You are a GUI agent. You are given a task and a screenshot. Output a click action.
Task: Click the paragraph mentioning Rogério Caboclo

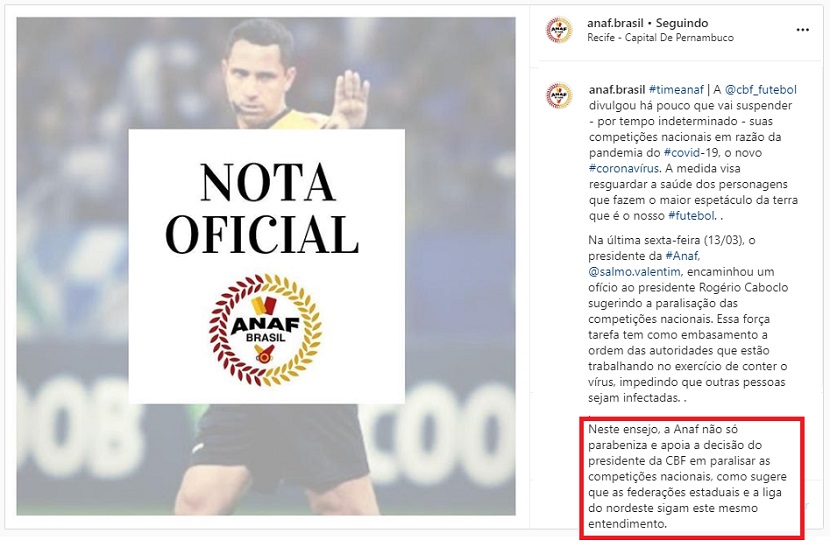click(688, 319)
